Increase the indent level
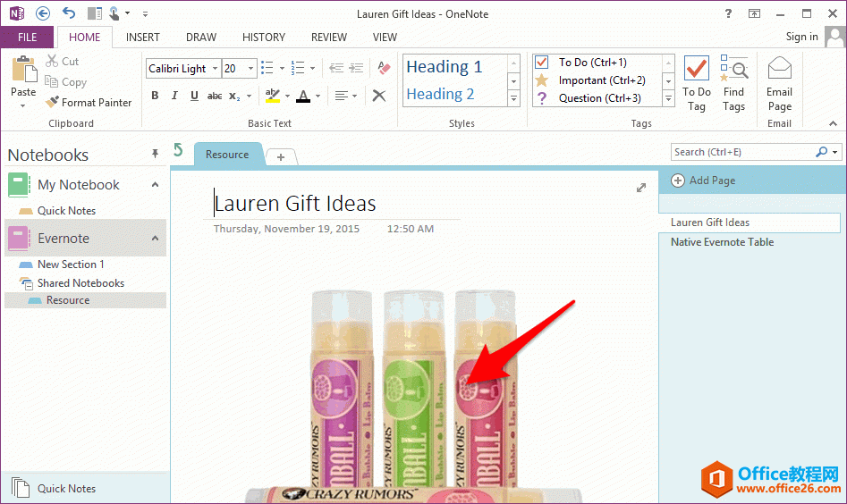Image resolution: width=847 pixels, height=504 pixels. pyautogui.click(x=356, y=68)
